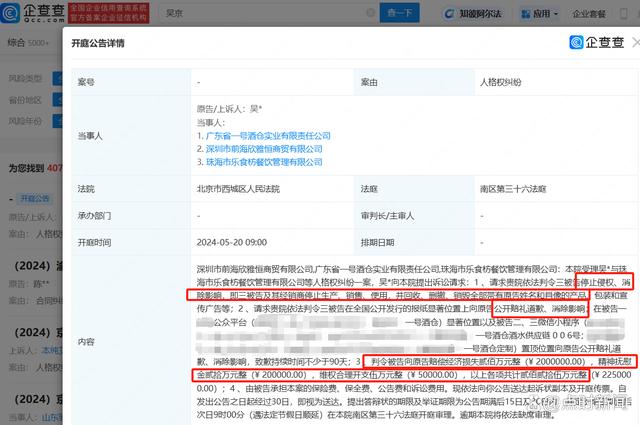Image resolution: width=640 pixels, height=425 pixels.
Task: Expand the 应用 dropdown menu
Action: click(x=540, y=14)
